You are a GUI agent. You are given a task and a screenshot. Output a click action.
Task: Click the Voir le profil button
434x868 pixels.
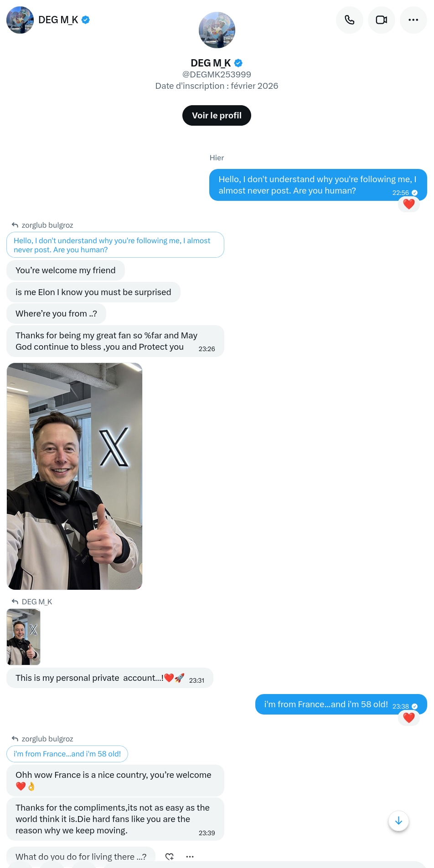click(x=217, y=115)
